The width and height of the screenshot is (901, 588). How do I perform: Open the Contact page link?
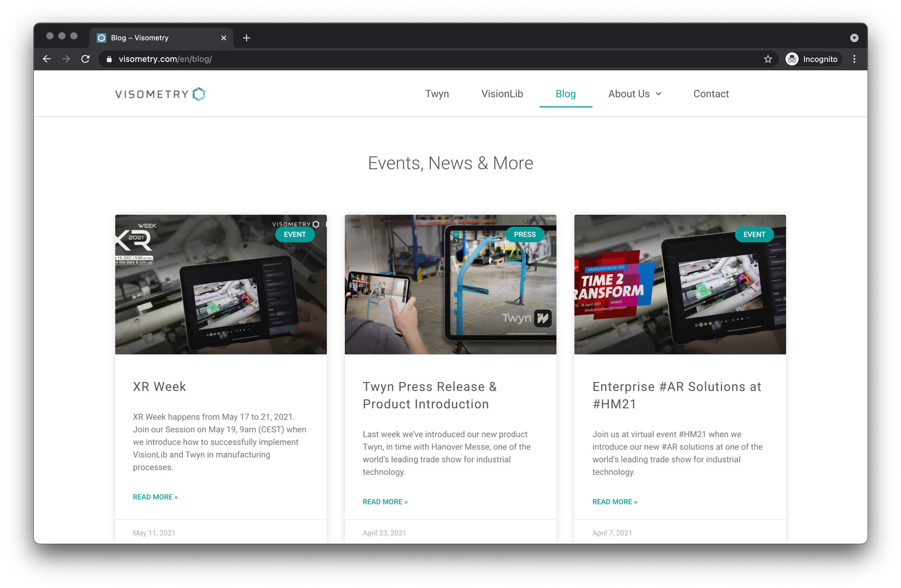[x=710, y=94]
